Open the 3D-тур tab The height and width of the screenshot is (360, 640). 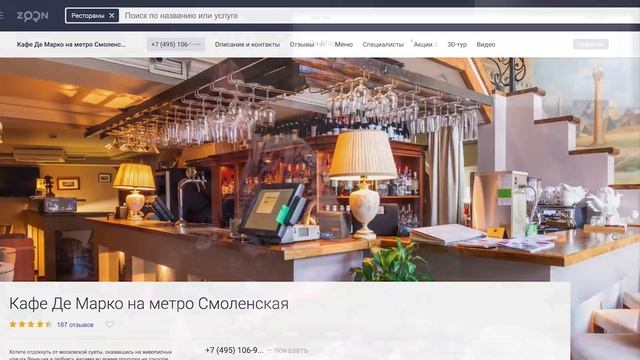click(457, 44)
